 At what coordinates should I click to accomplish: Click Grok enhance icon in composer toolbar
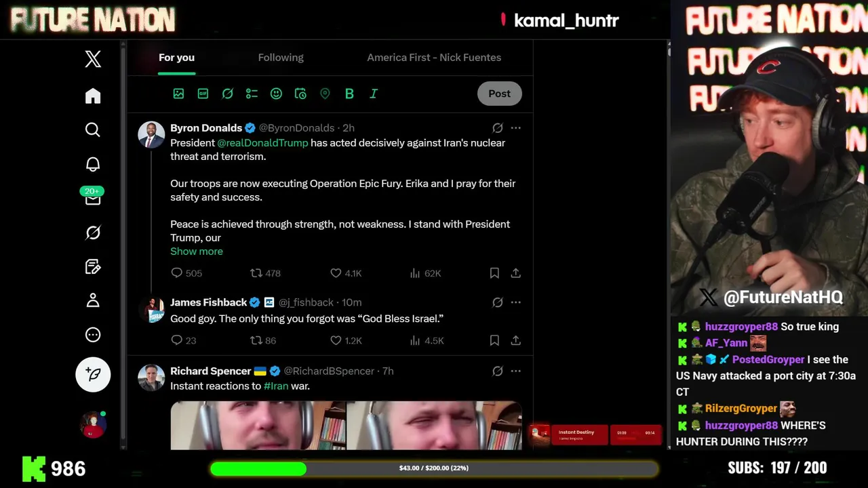227,94
